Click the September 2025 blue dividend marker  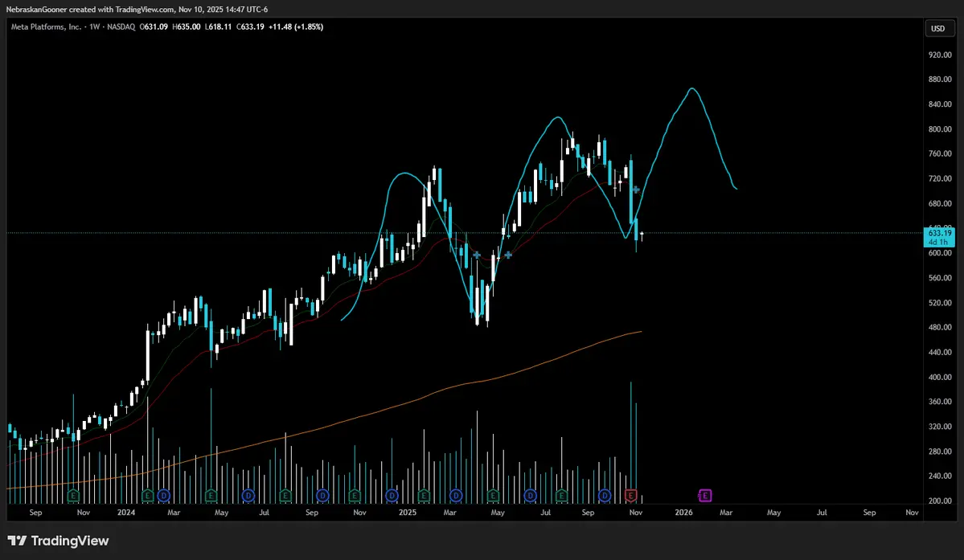pos(605,495)
